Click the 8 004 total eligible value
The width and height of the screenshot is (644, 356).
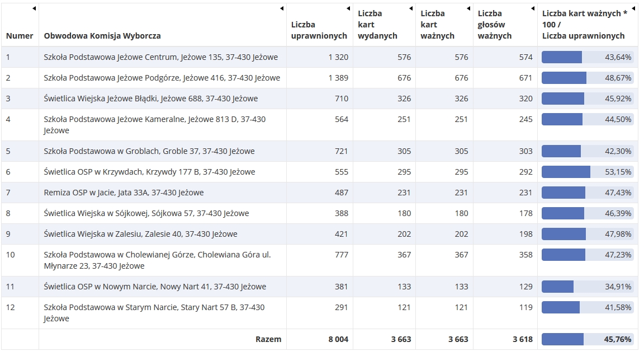coord(338,339)
